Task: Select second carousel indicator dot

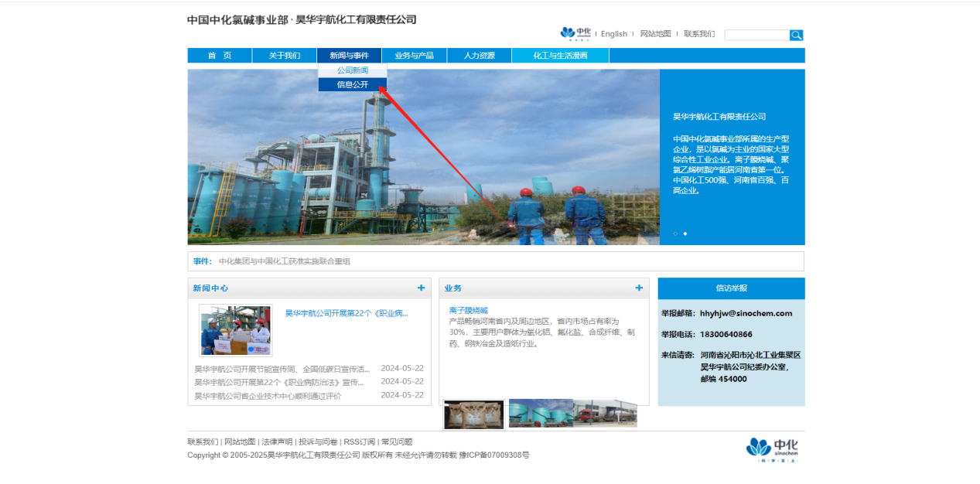Action: click(685, 233)
